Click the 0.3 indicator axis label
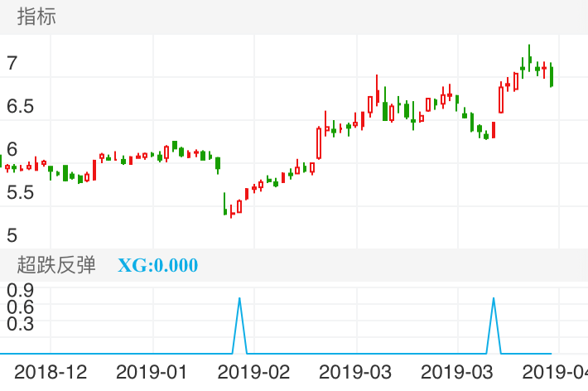 point(20,323)
